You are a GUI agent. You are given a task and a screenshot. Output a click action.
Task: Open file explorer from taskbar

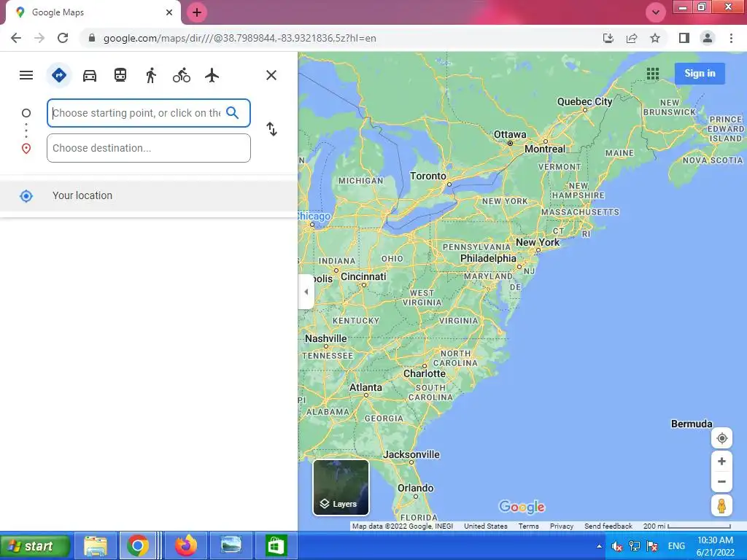tap(96, 545)
